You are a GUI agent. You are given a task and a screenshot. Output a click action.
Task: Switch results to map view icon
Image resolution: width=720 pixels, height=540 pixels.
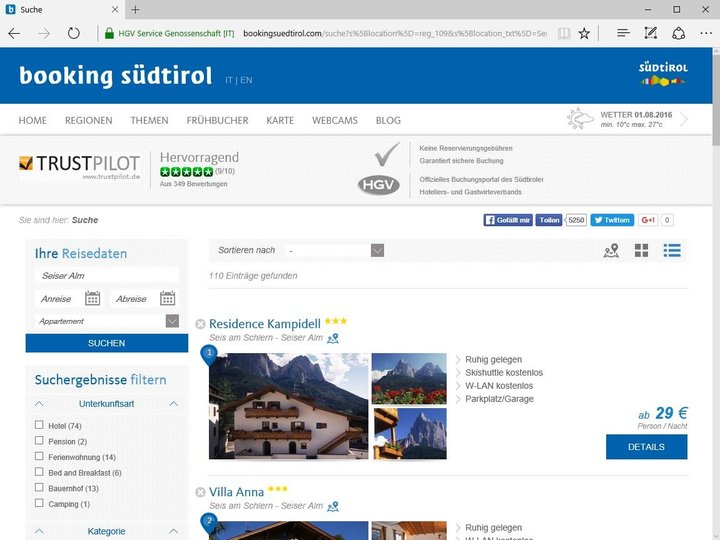[x=611, y=251]
